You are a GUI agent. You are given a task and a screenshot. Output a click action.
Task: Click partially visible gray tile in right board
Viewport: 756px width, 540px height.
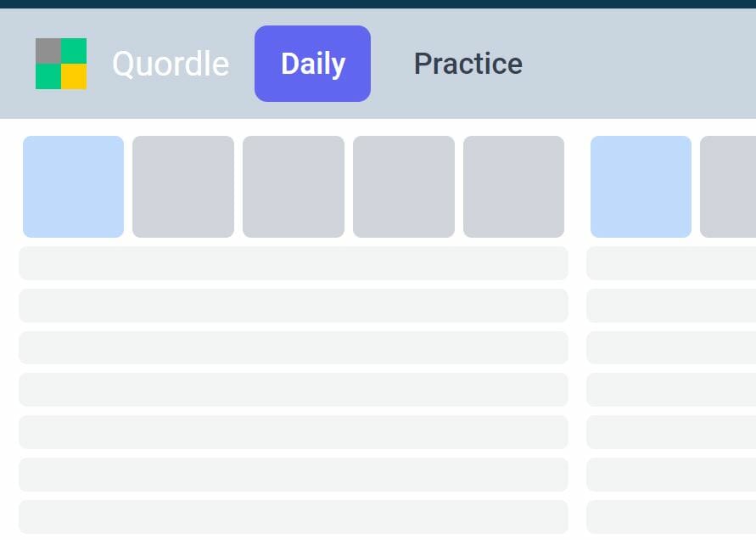click(728, 187)
